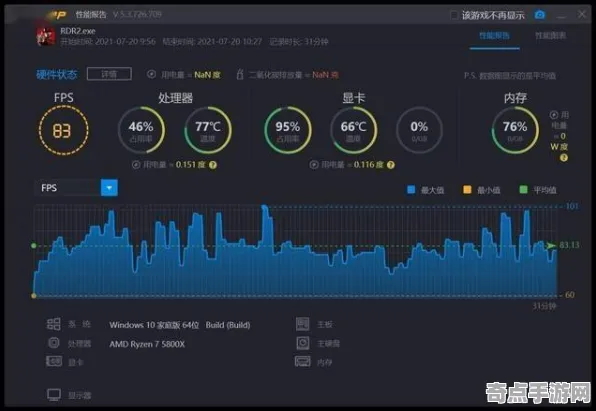Click the Windows system icon beside 系统
Image resolution: width=596 pixels, height=411 pixels.
[54, 324]
